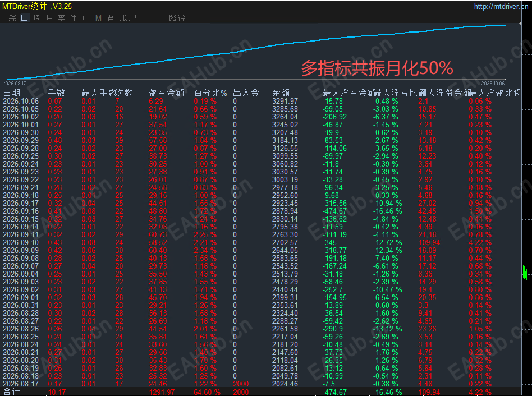Click the -13.12 % floating loss ratio
The height and width of the screenshot is (396, 532).
tap(387, 329)
